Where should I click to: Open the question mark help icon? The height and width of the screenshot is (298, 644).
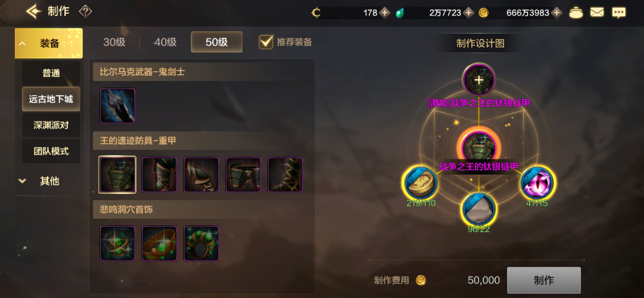(x=85, y=11)
